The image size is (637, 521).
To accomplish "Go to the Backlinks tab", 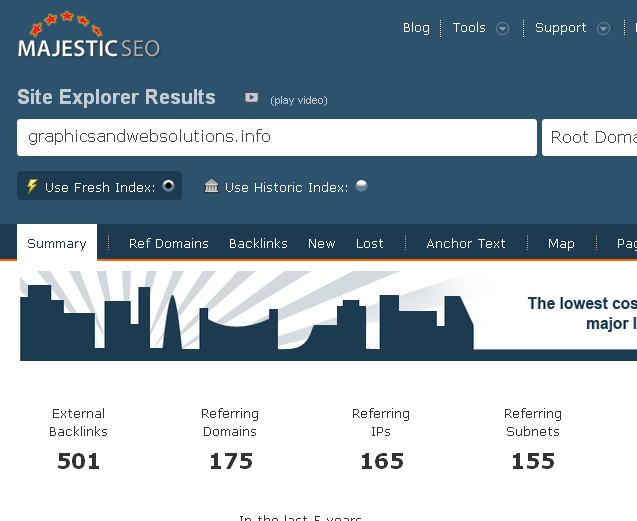I will pos(258,243).
